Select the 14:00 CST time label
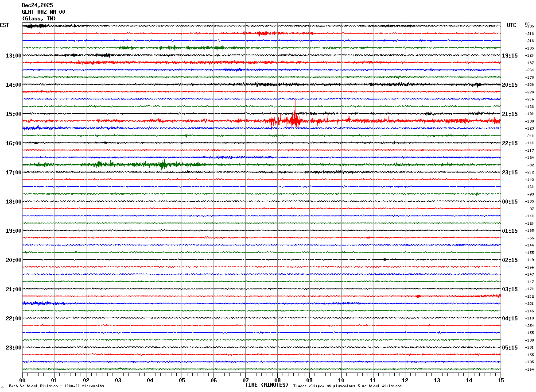Screen dimensions: 536x392 pos(13,85)
